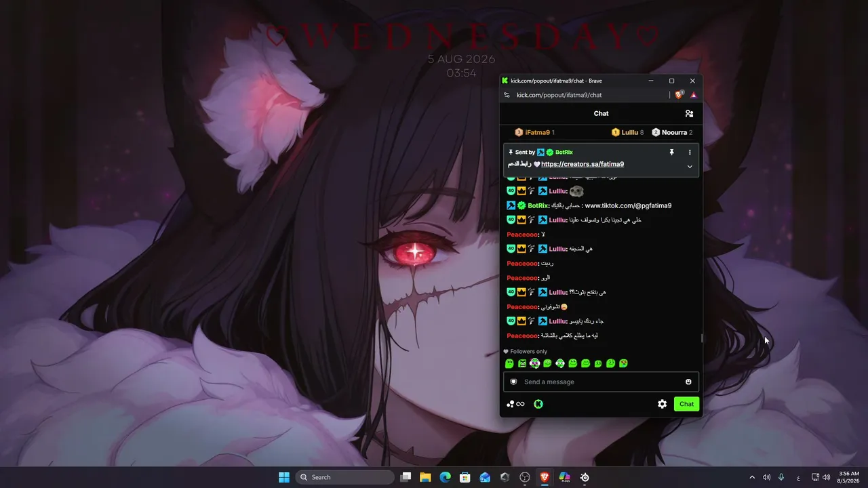Insert the eighth green emote in quick row

[598, 364]
